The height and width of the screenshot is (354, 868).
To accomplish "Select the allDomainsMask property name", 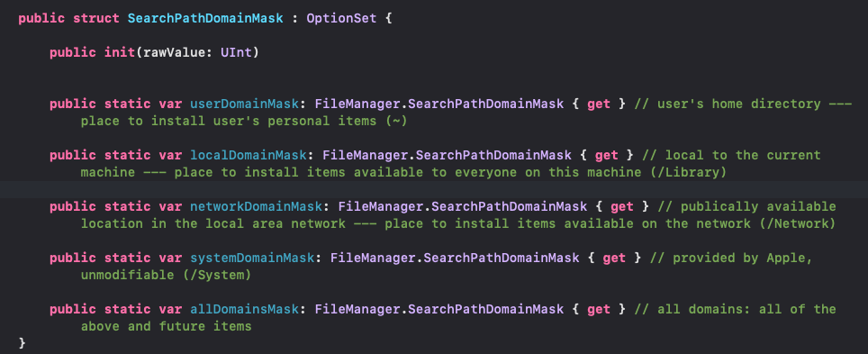I will tap(244, 309).
